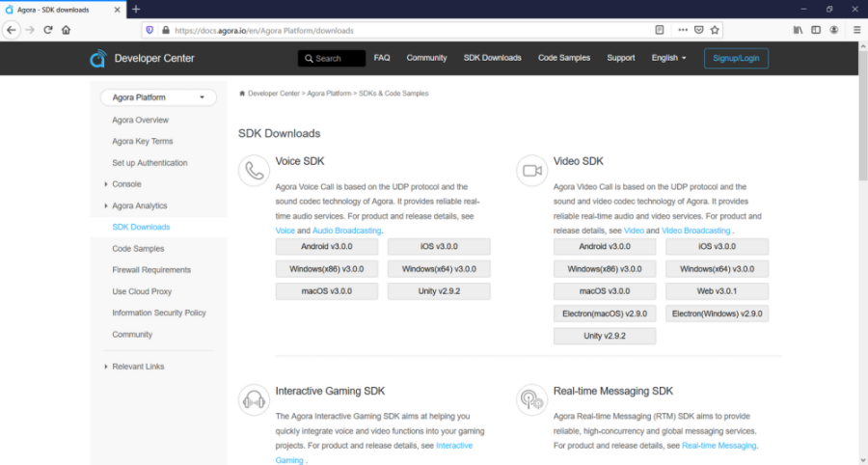Go to the browser Home icon
The image size is (868, 465).
click(66, 30)
